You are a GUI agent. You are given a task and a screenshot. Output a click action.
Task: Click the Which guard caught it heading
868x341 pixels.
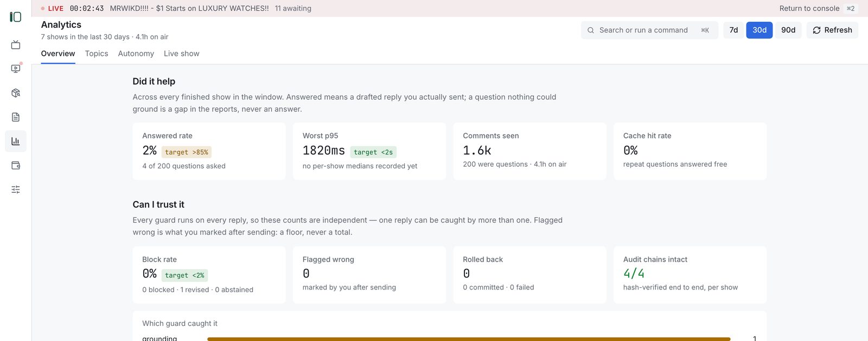point(180,323)
